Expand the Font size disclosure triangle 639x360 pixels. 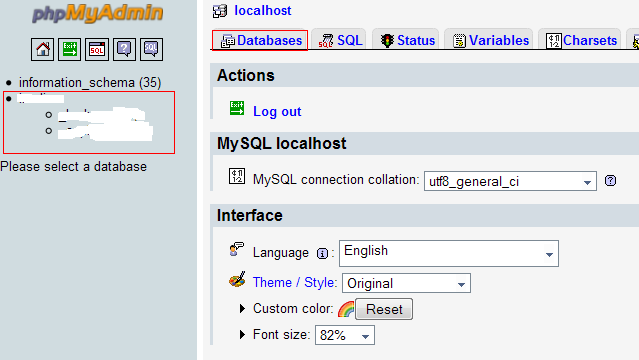(x=242, y=335)
